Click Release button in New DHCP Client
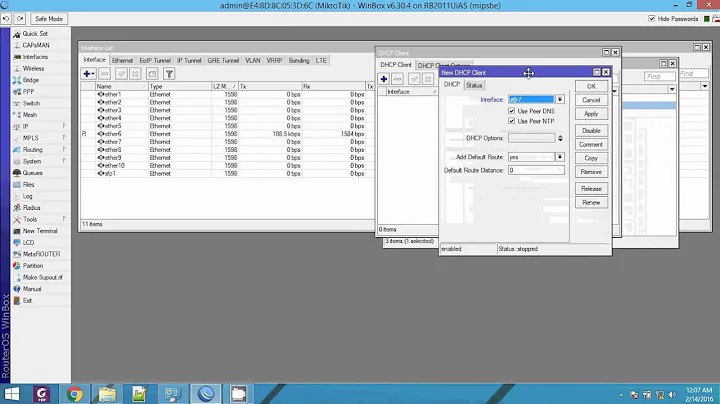 click(x=591, y=189)
